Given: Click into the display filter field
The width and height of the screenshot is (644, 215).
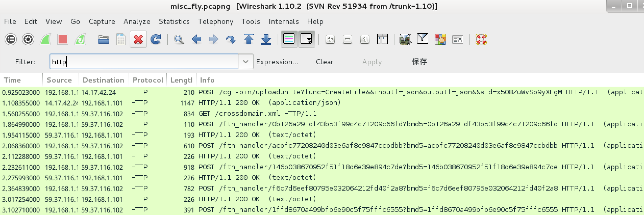Looking at the screenshot, I should [144, 61].
